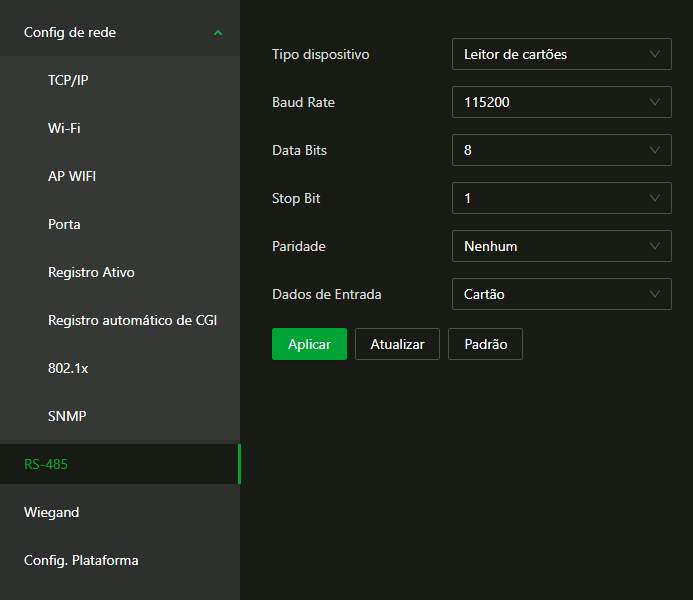Click the Baud Rate label
Viewport: 693px width, 600px height.
pyautogui.click(x=304, y=102)
